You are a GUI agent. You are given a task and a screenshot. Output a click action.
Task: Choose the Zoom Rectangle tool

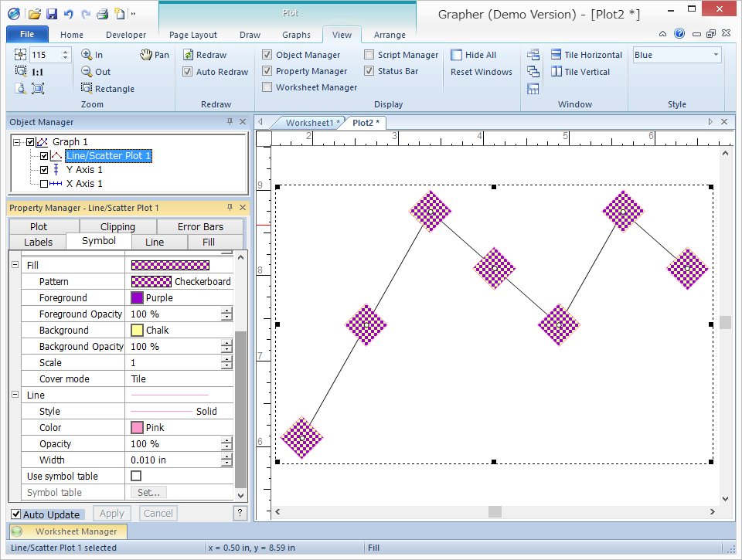87,89
